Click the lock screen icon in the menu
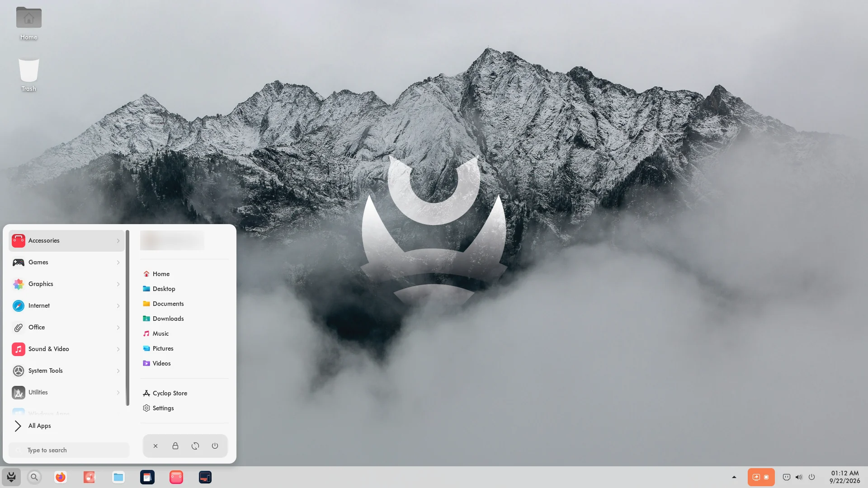This screenshot has height=488, width=868. tap(175, 446)
